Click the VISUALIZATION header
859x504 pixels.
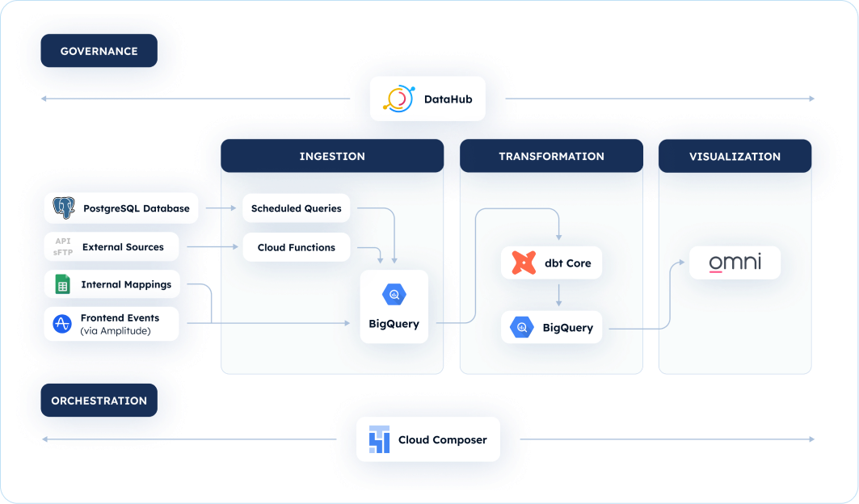[735, 156]
